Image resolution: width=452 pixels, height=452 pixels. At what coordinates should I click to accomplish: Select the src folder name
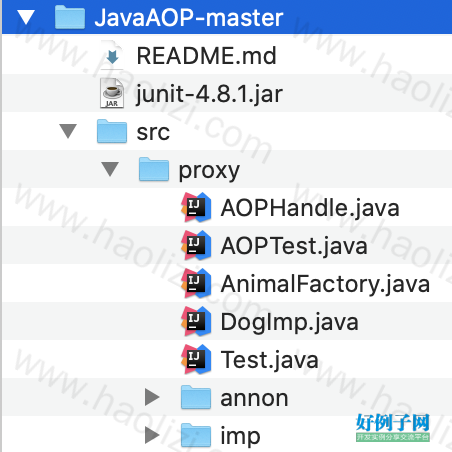pos(153,132)
